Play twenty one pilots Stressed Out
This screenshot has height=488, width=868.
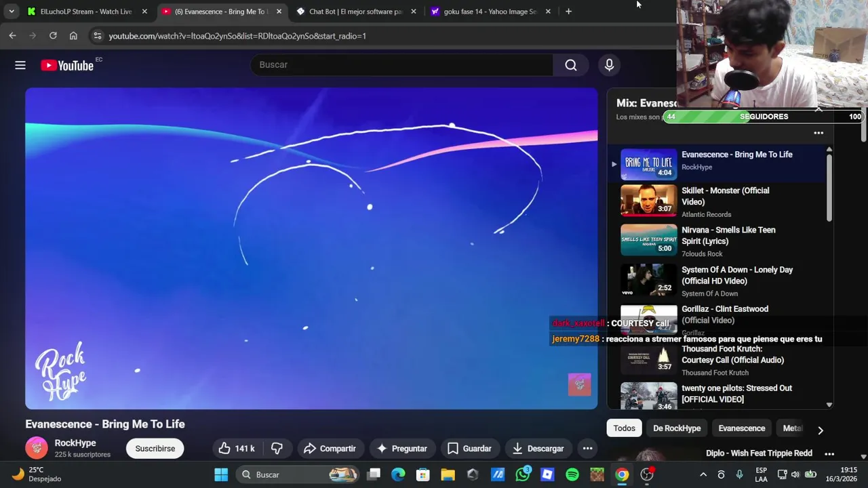717,396
